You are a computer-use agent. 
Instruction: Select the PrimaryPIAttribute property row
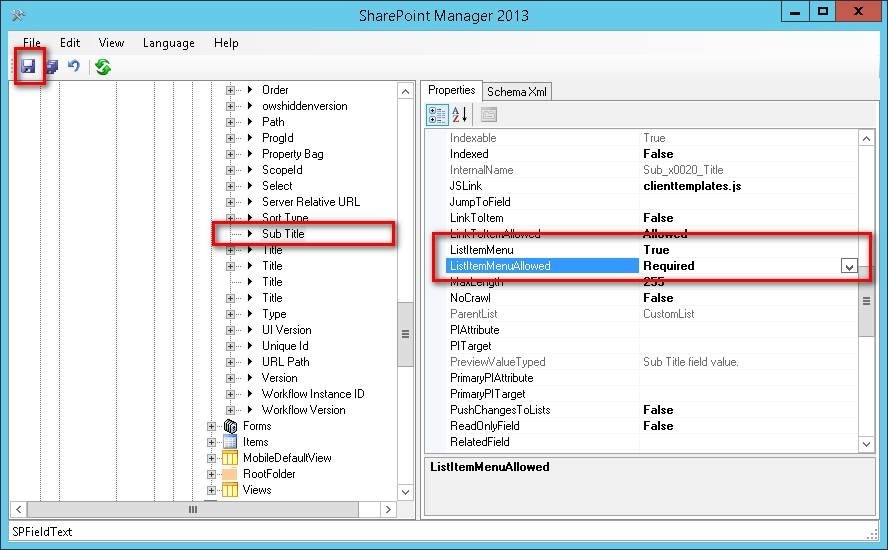click(651, 378)
